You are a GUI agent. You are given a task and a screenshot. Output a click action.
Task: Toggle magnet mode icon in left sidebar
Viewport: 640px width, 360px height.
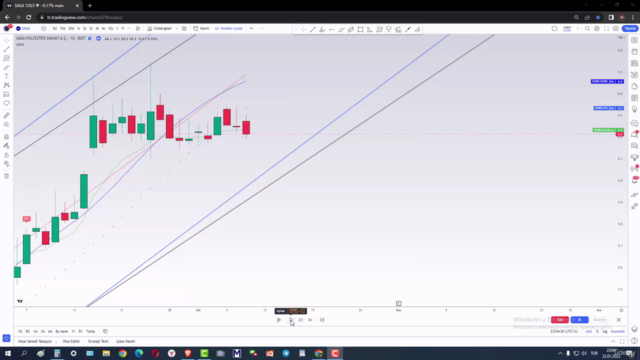coord(7,137)
